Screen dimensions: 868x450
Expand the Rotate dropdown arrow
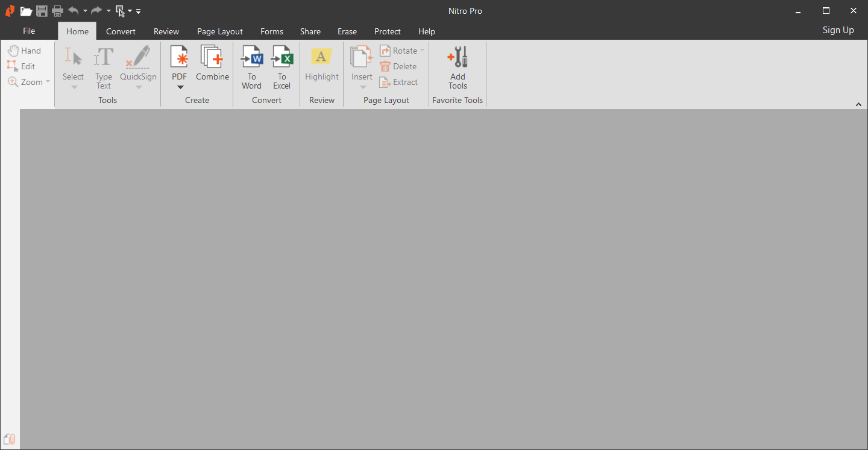(x=422, y=51)
